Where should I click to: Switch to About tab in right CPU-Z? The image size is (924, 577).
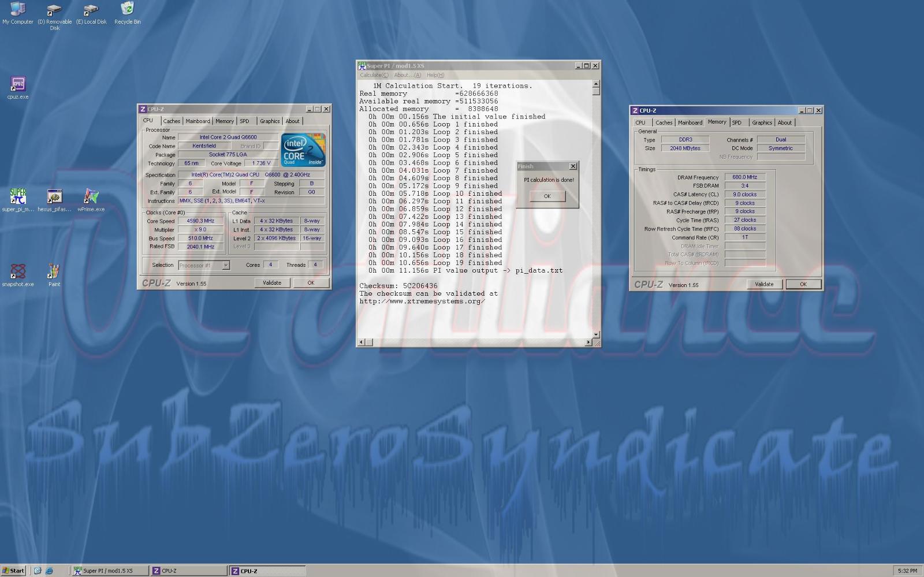[785, 122]
